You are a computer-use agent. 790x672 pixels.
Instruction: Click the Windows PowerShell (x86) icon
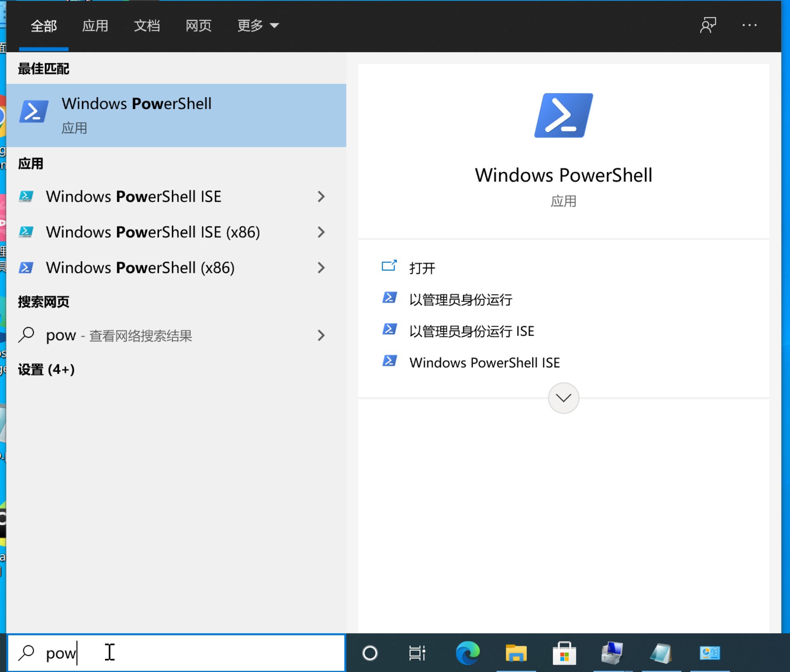[x=26, y=268]
